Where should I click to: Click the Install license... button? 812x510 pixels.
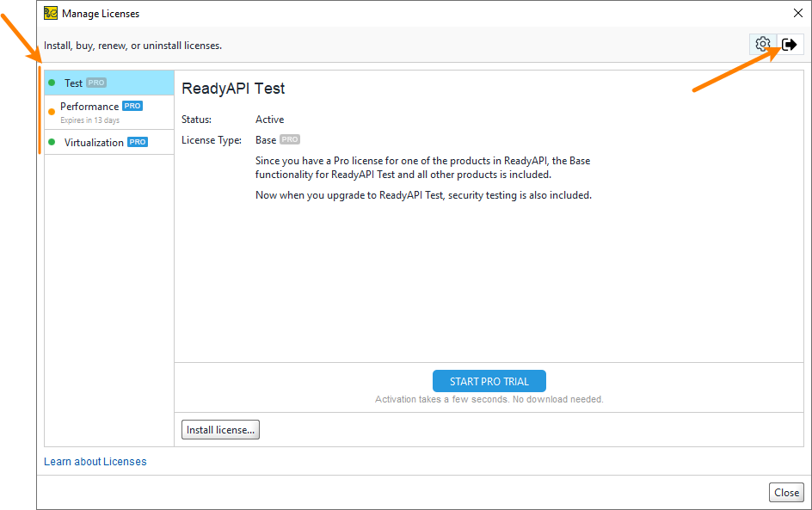pyautogui.click(x=220, y=430)
